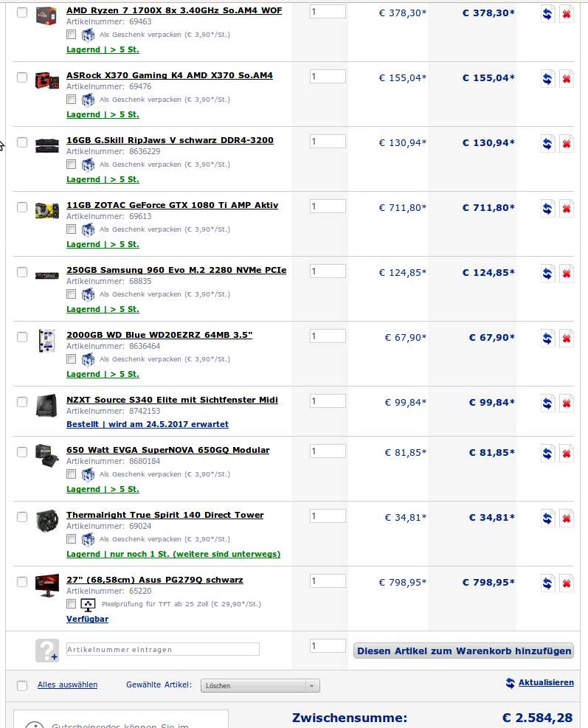Viewport: 588px width, 728px height.
Task: Remove ASRock X370 Gaming K4 from cart
Action: (566, 79)
